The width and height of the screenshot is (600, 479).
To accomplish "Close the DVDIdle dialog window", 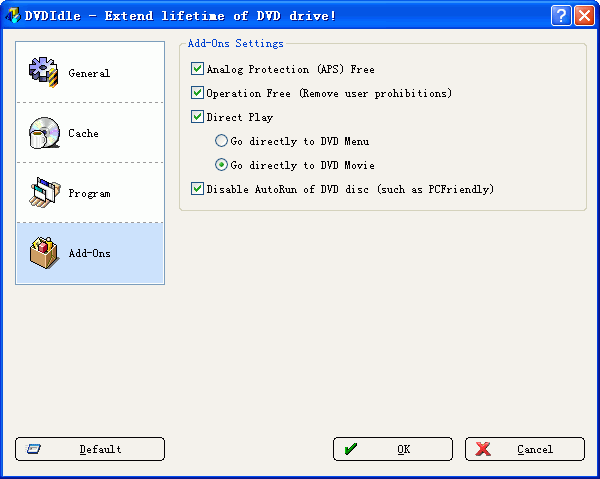I will [584, 16].
